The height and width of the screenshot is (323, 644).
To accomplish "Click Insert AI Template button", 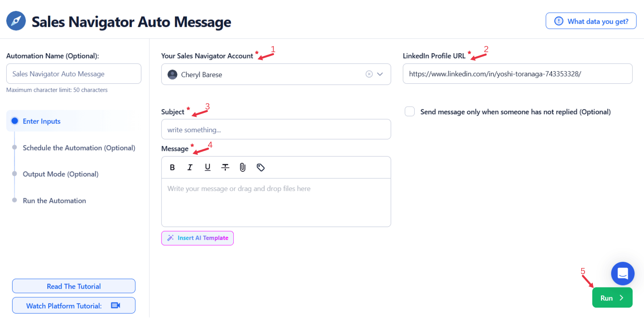I will click(197, 238).
